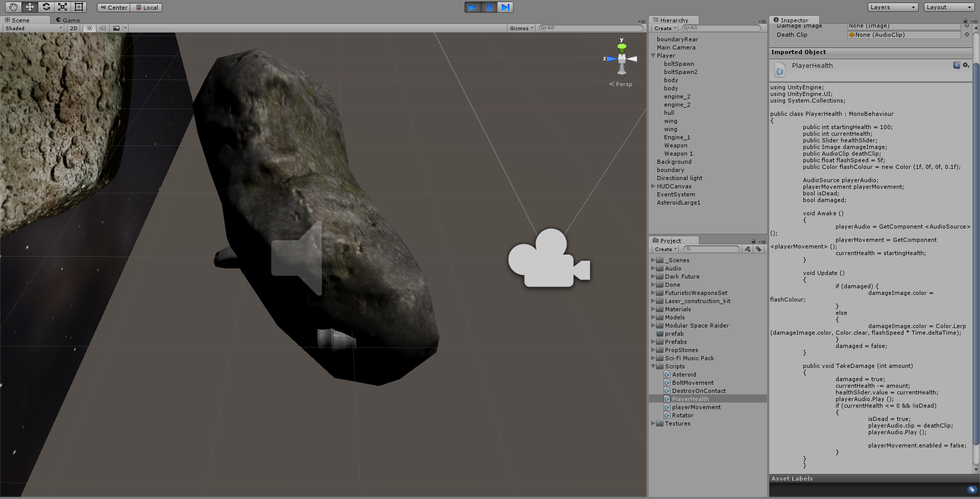Screen dimensions: 980x499
Task: Toggle Persp projection label
Action: point(621,85)
